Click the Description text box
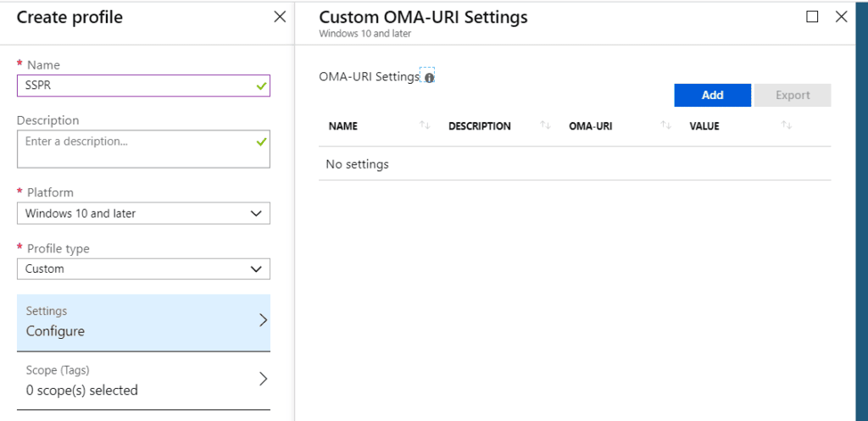Image resolution: width=868 pixels, height=421 pixels. tap(143, 149)
